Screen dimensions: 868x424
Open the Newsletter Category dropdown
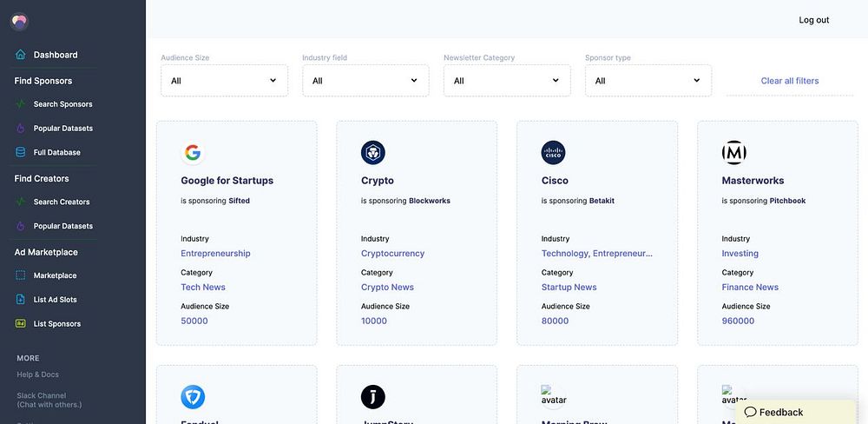click(x=507, y=80)
